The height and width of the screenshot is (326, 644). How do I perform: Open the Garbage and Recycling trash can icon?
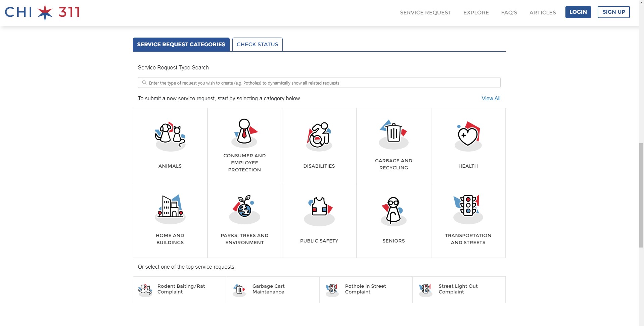coord(394,134)
